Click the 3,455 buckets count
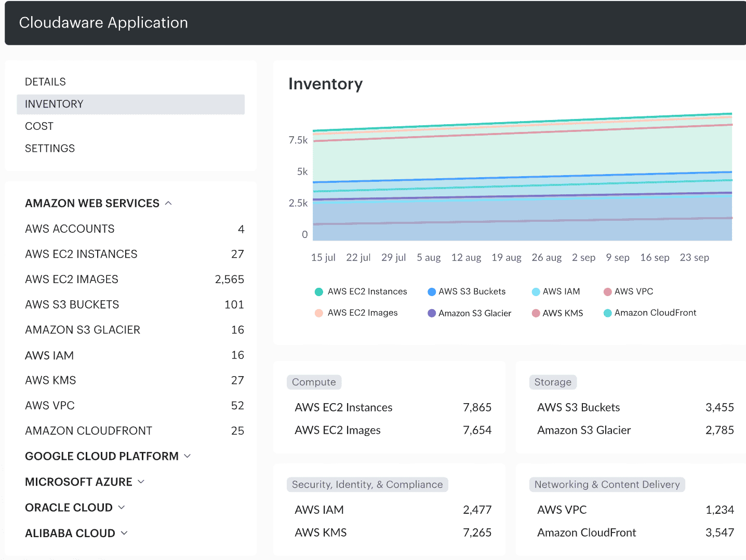 tap(720, 408)
